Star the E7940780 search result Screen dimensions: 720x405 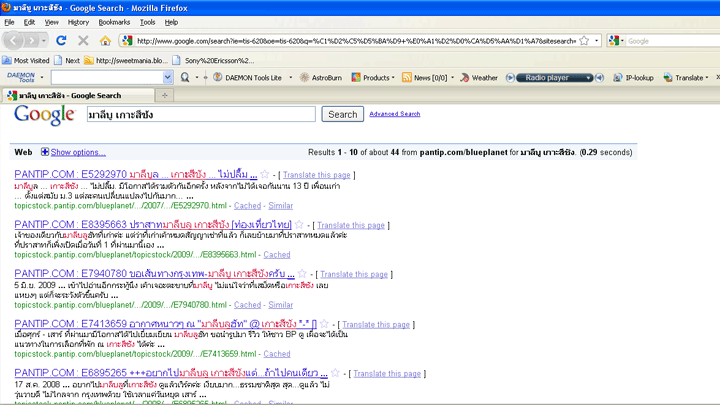(302, 273)
